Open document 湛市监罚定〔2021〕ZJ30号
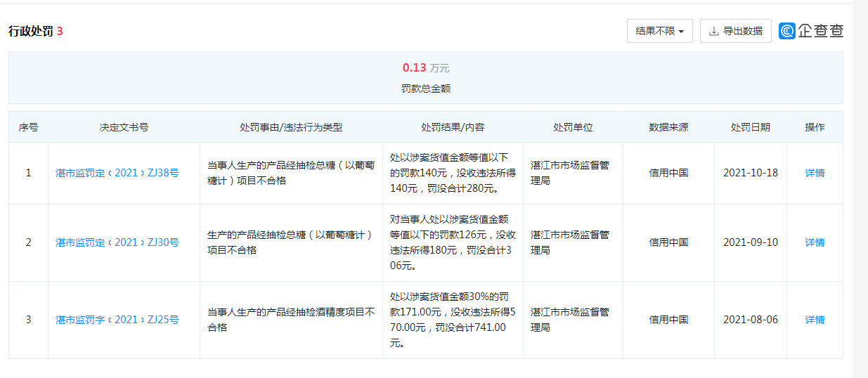868x378 pixels. [x=117, y=242]
